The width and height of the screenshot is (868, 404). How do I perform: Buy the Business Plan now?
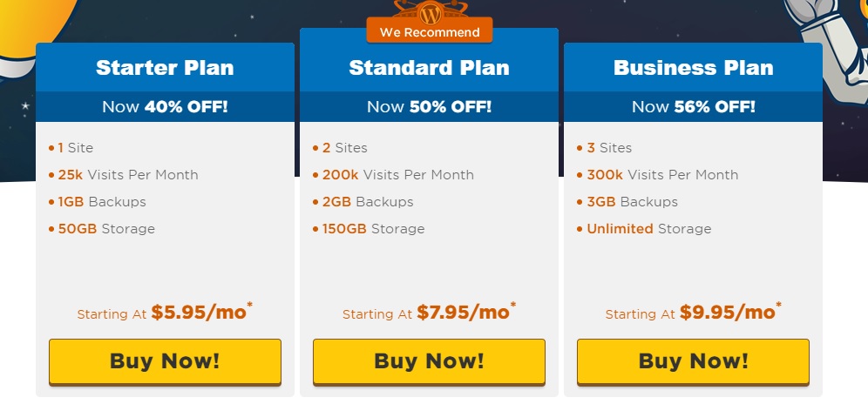coord(693,361)
